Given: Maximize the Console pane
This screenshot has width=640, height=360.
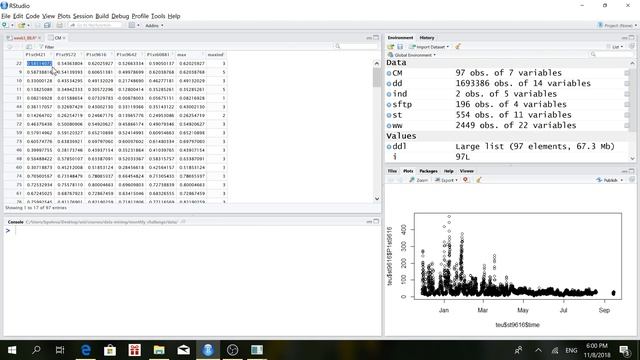Looking at the screenshot, I should [x=376, y=221].
